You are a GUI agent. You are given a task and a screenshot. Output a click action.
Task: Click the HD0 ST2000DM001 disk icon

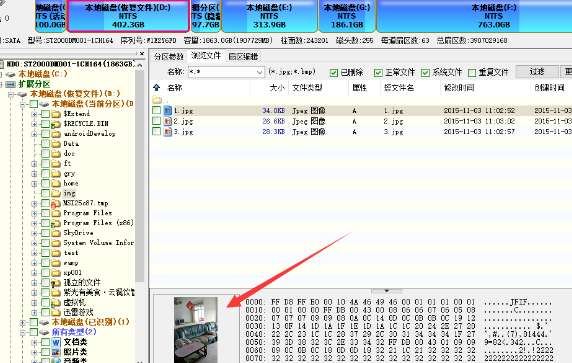[1, 64]
